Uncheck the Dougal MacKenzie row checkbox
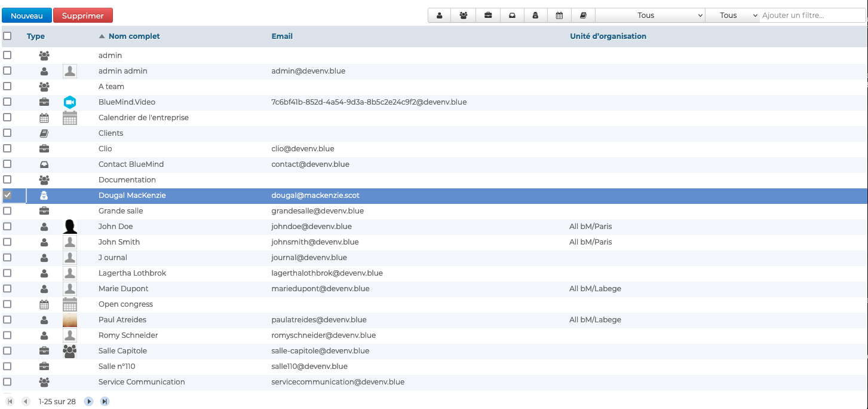Screen dimensions: 868x409 pos(7,196)
